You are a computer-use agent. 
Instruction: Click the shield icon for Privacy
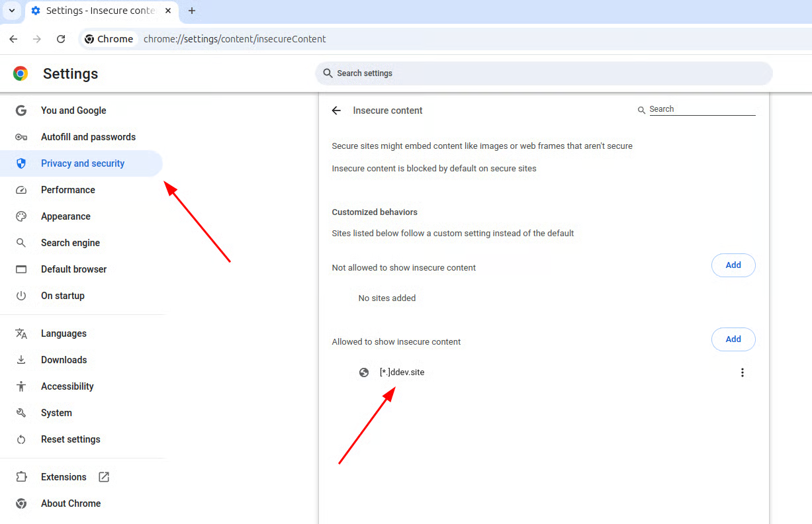coord(21,163)
